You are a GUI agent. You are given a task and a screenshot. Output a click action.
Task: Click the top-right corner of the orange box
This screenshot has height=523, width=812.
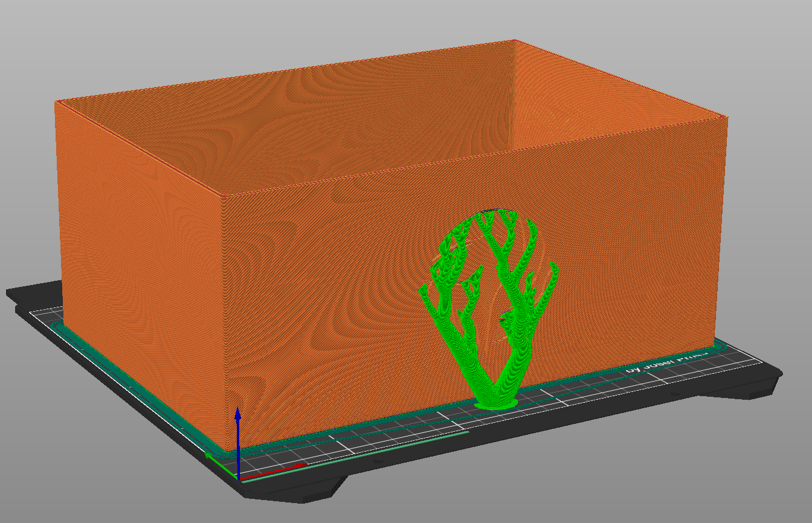[x=727, y=115]
